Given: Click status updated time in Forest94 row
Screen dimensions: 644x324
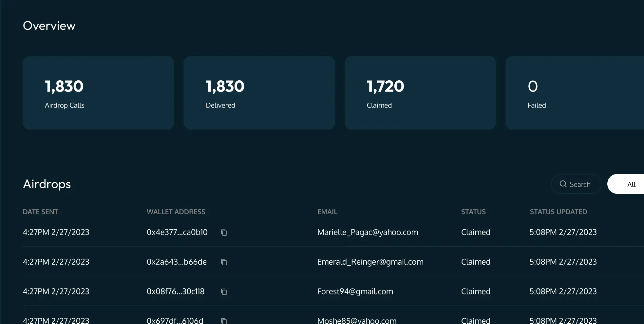Looking at the screenshot, I should tap(563, 291).
